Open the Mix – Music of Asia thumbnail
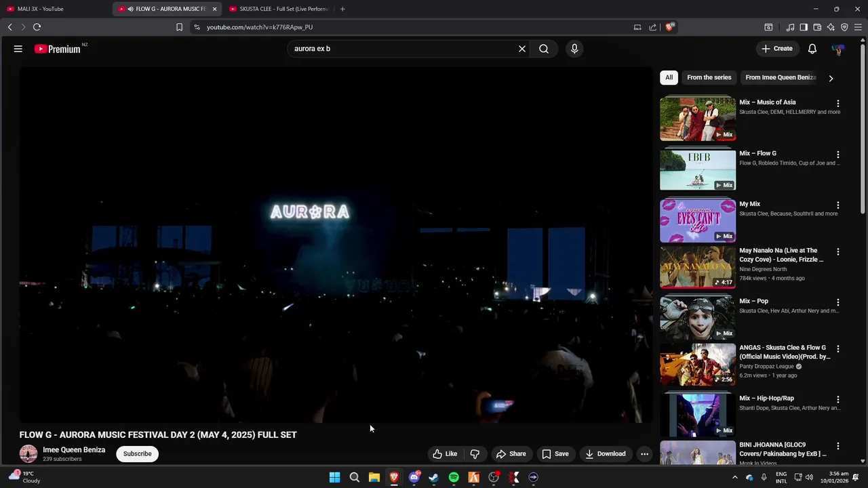 [x=698, y=119]
